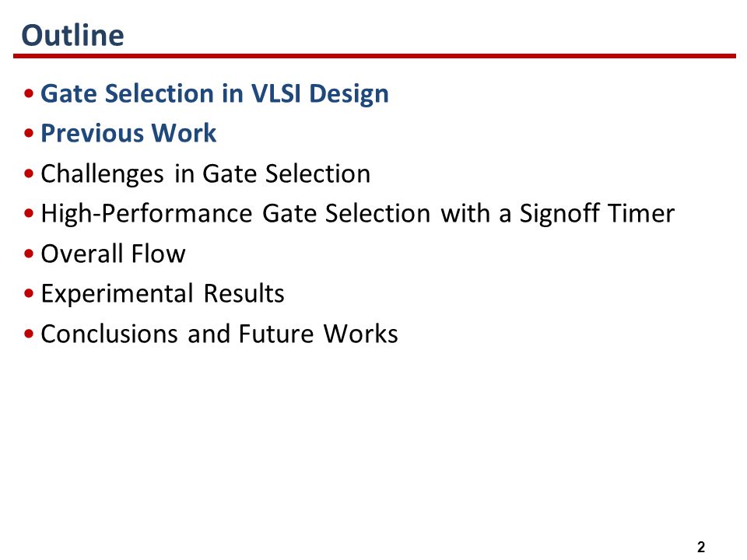Select the Gate Selection in VLSI Design item

[215, 93]
